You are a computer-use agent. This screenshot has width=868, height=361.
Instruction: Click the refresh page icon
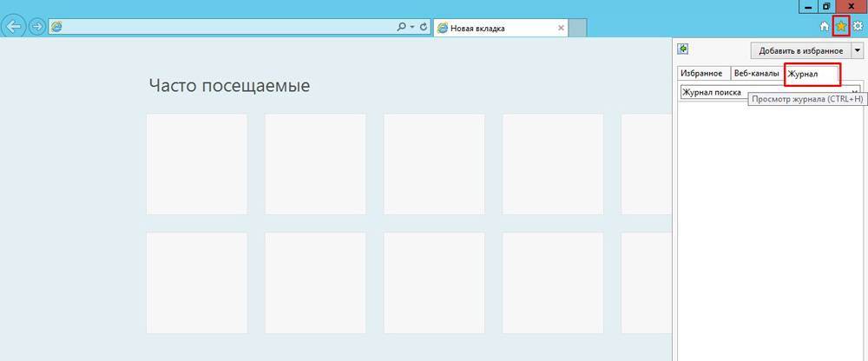click(424, 27)
